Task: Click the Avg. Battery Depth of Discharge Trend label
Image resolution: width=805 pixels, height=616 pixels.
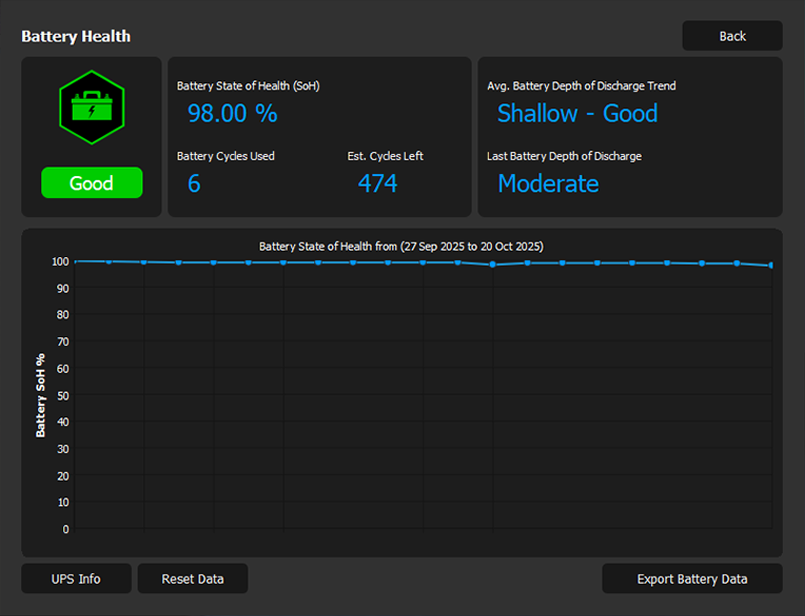Action: point(581,86)
